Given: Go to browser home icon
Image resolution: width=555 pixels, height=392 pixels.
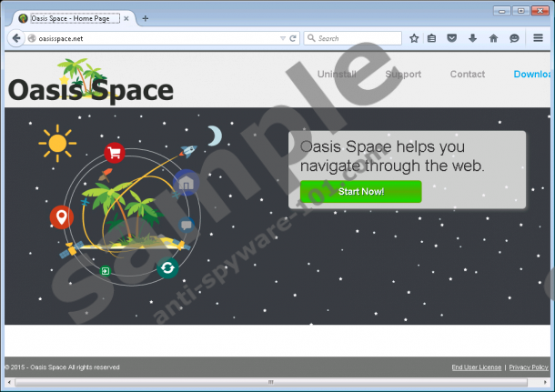Looking at the screenshot, I should click(493, 38).
